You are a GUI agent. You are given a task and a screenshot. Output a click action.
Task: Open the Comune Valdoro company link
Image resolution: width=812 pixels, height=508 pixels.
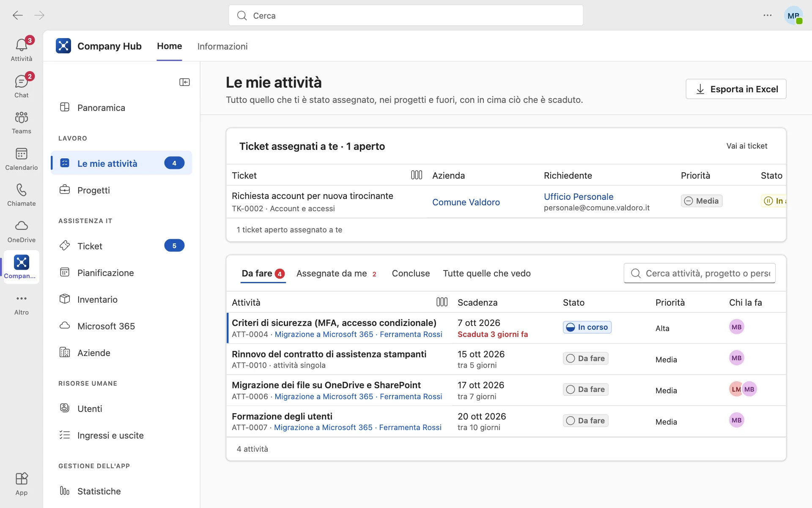click(466, 202)
